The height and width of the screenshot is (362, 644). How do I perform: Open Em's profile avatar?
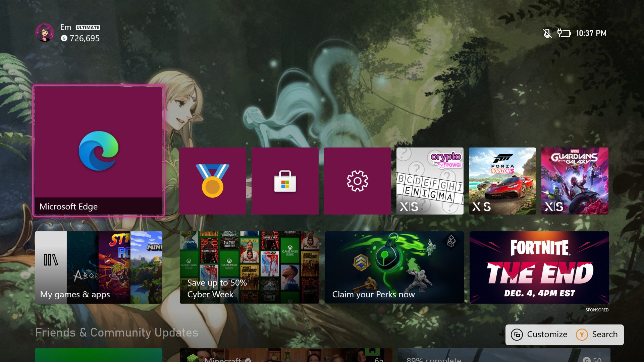tap(45, 33)
